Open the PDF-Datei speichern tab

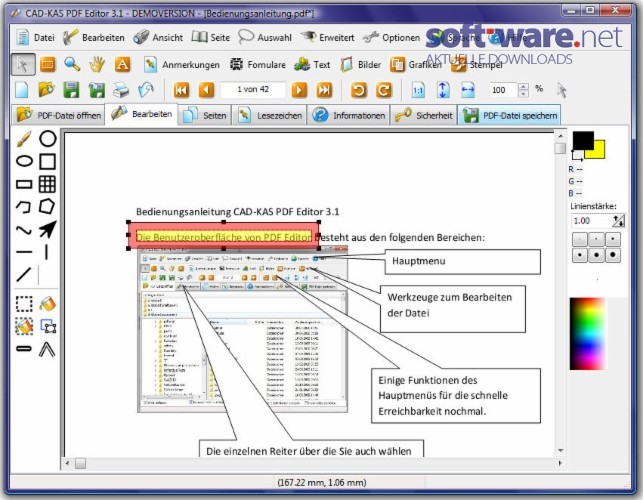pos(509,115)
